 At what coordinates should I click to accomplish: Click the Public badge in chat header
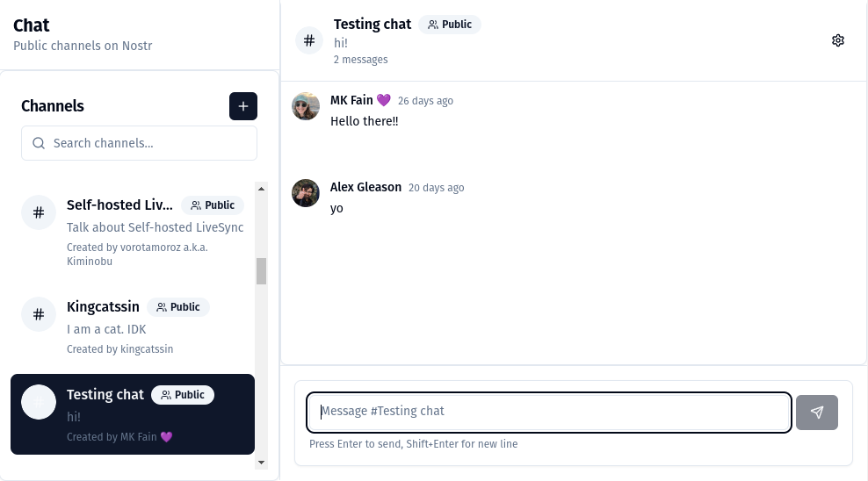pyautogui.click(x=450, y=25)
